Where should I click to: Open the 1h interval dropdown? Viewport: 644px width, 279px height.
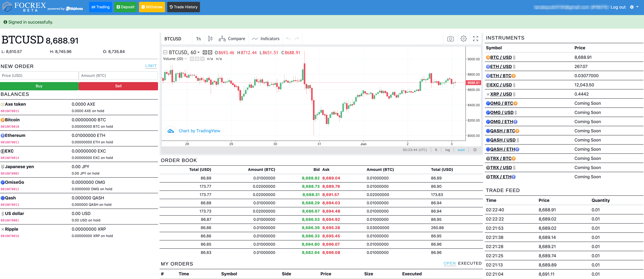pyautogui.click(x=198, y=39)
